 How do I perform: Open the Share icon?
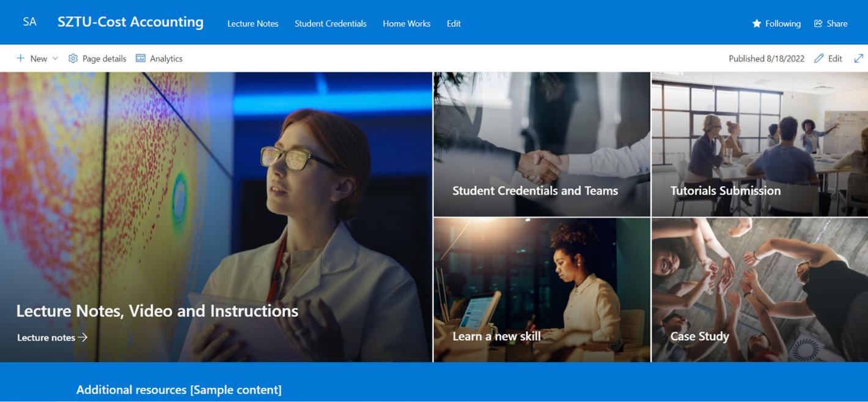pos(818,23)
